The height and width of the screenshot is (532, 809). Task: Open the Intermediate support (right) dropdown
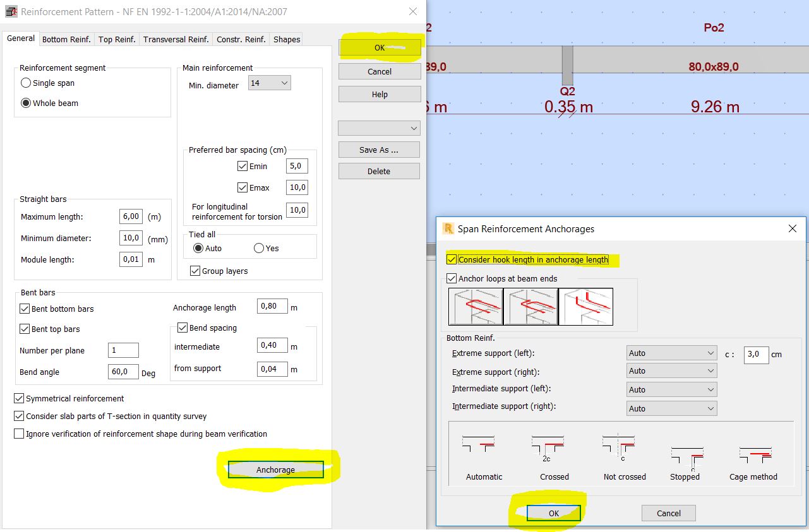(x=710, y=408)
